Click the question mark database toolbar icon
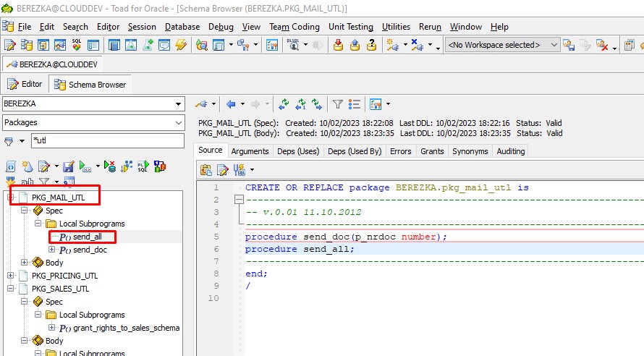 point(371,45)
